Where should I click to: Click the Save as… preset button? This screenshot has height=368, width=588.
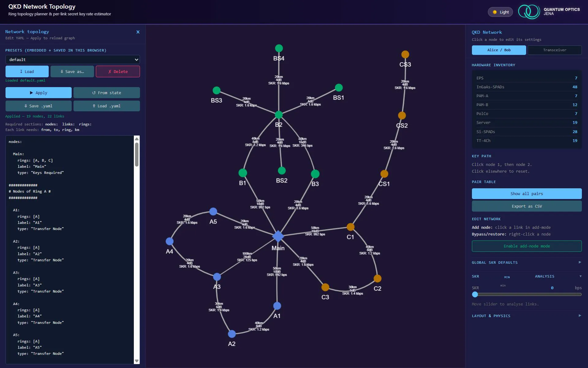click(x=72, y=71)
